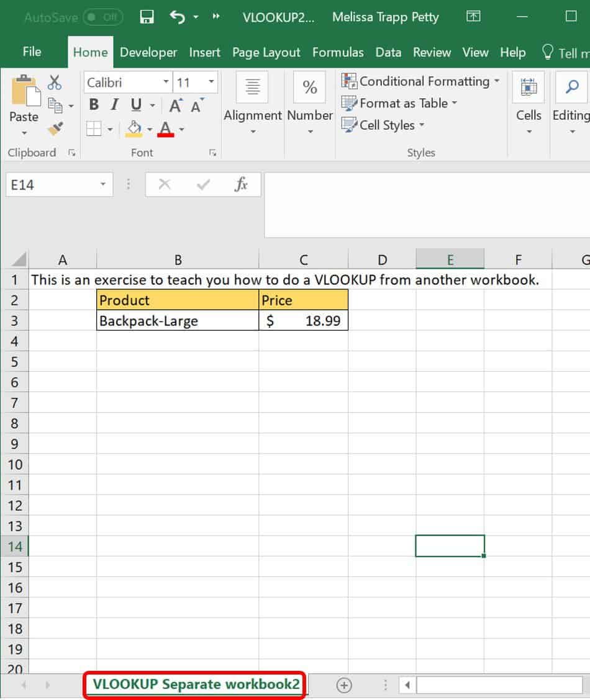Click the Cut scissors icon
Viewport: 590px width, 700px height.
[55, 83]
